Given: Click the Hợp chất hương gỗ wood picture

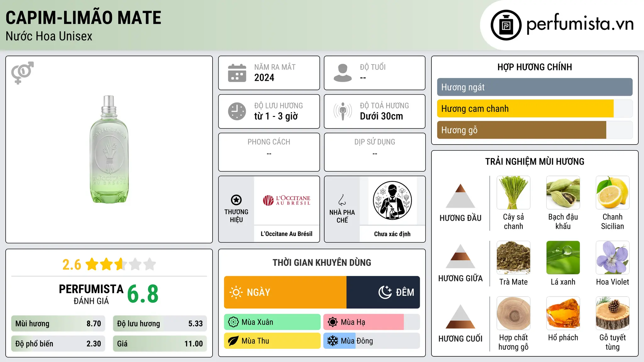Looking at the screenshot, I should click(514, 313).
